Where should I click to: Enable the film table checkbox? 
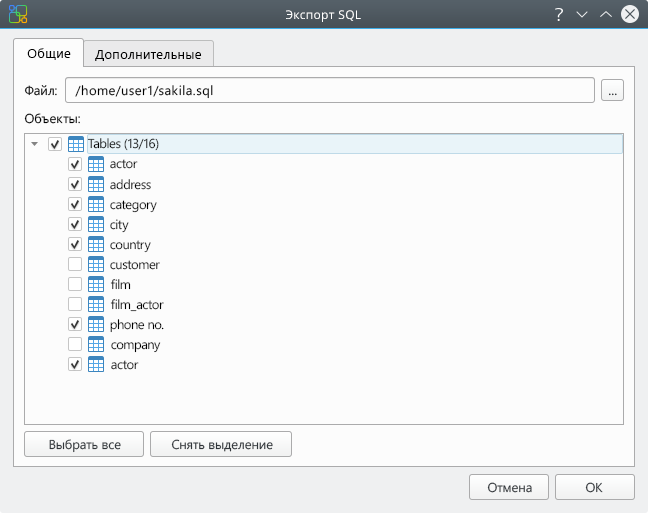[75, 284]
